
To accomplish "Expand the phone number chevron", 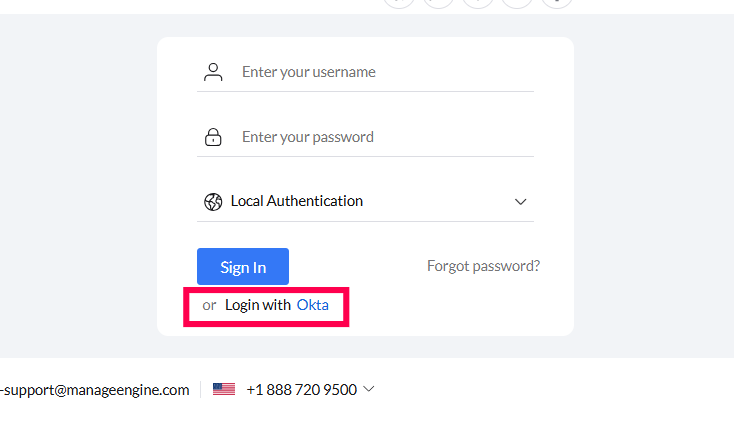I will 368,389.
